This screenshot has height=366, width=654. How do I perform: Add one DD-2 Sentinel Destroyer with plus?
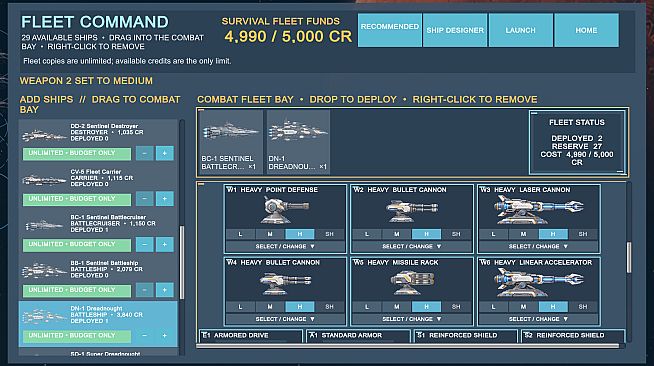(x=165, y=153)
